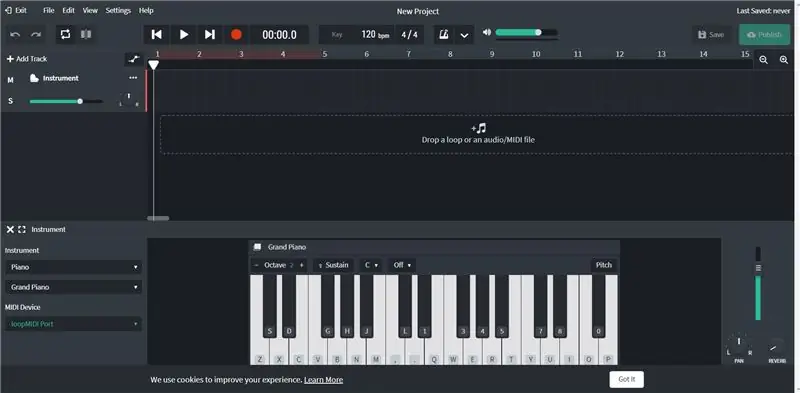
Task: Mute the Instrument track (M)
Action: [10, 80]
